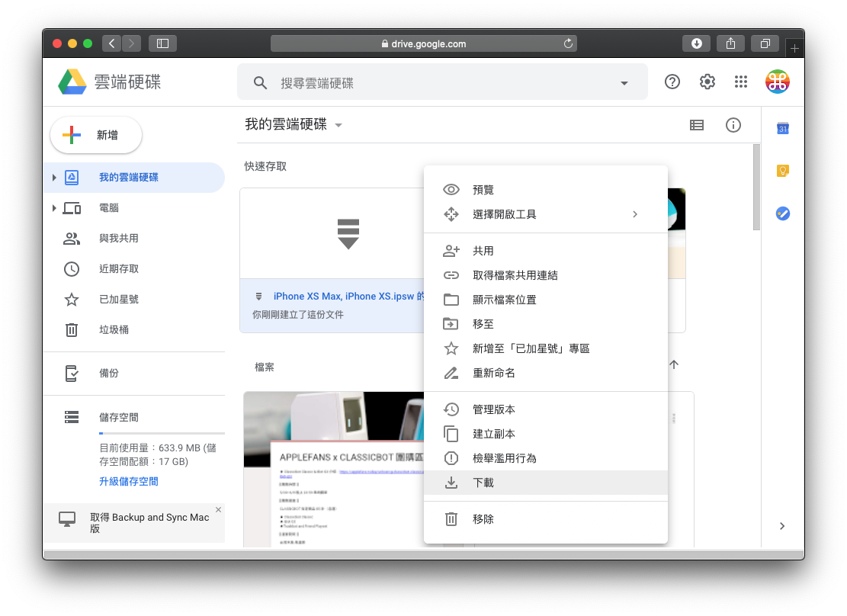Expand 選擇開啟工具 submenu arrow

point(635,214)
